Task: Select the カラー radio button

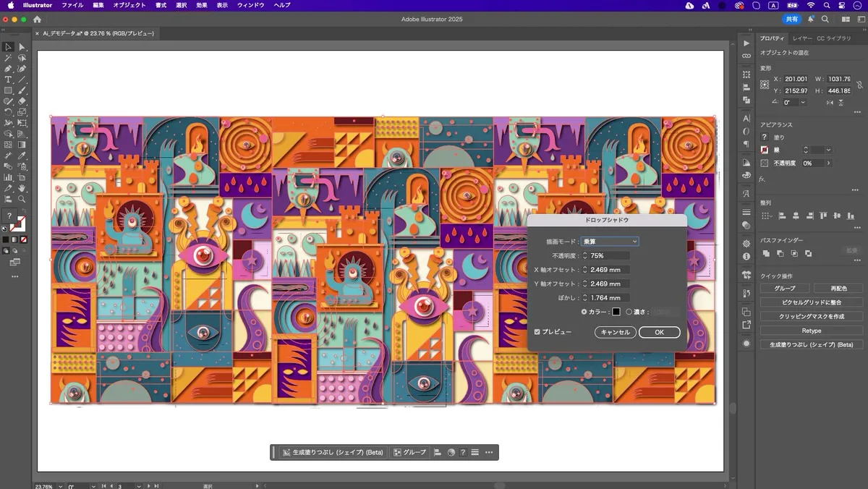Action: click(x=584, y=311)
